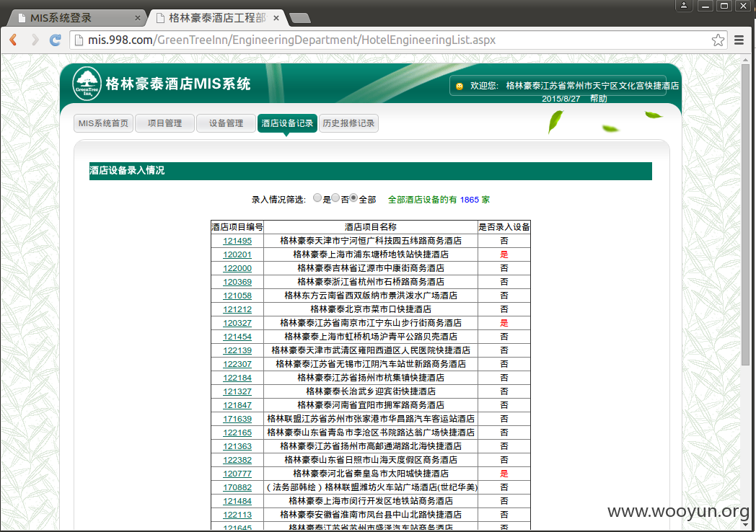Click the 2015/8/27 date text
756x532 pixels.
point(561,99)
